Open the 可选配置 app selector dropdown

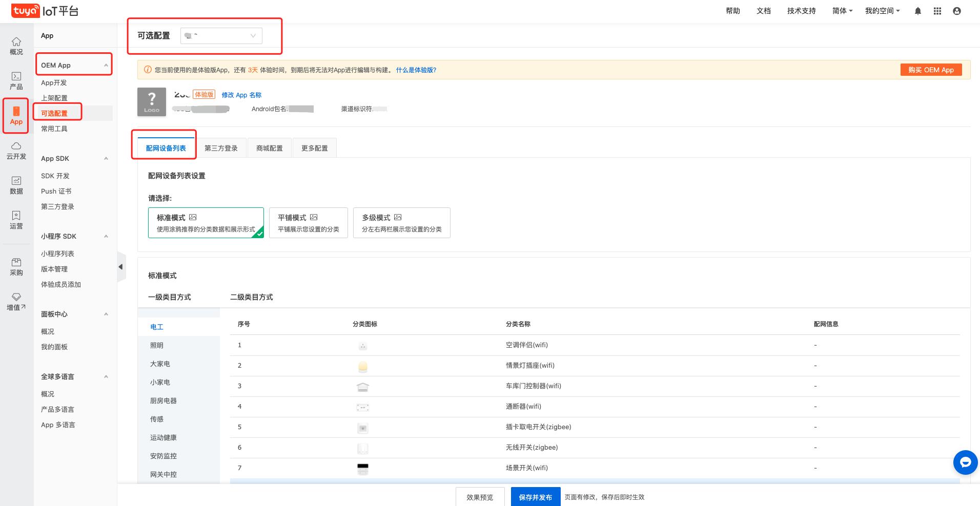(x=221, y=36)
